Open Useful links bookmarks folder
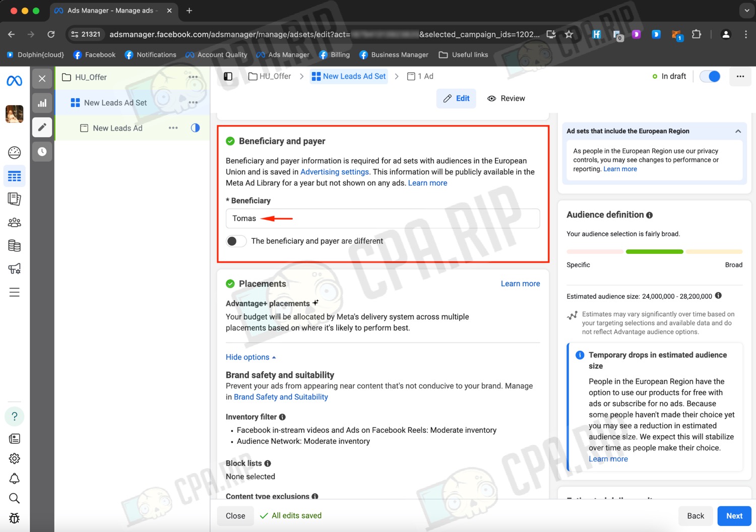 463,54
